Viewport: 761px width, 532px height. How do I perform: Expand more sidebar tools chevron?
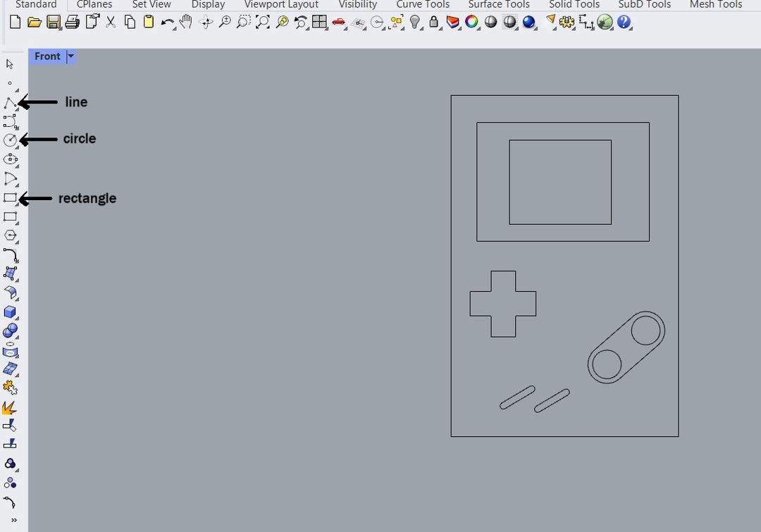[14, 520]
